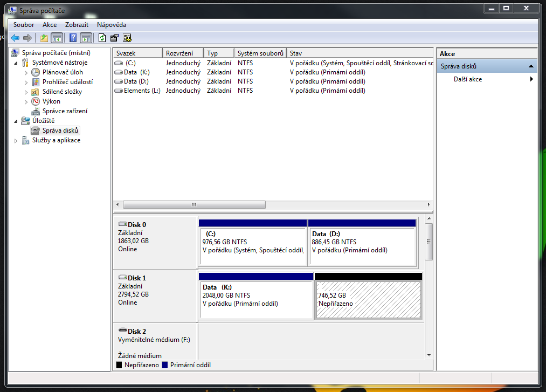
Task: Click the disk view vertical scrollbar thumb
Action: click(x=429, y=242)
